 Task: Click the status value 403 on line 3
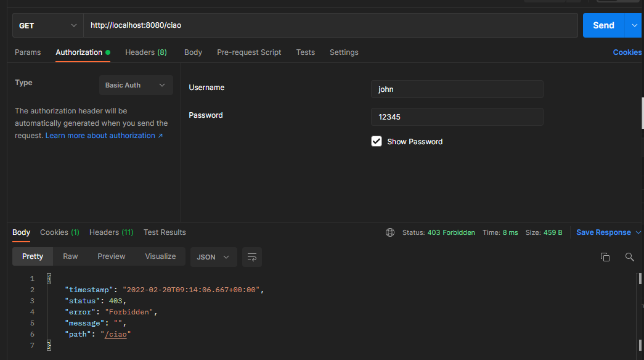coord(115,301)
